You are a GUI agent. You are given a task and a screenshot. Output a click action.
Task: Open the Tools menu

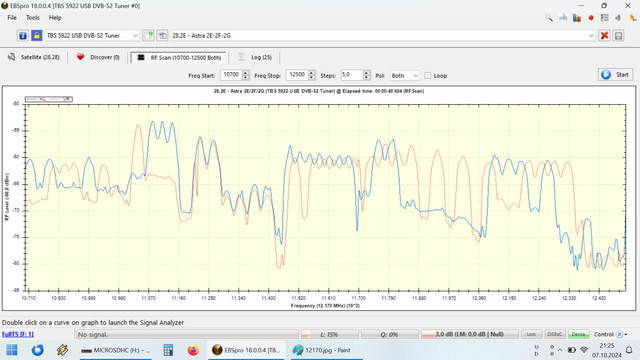click(33, 18)
